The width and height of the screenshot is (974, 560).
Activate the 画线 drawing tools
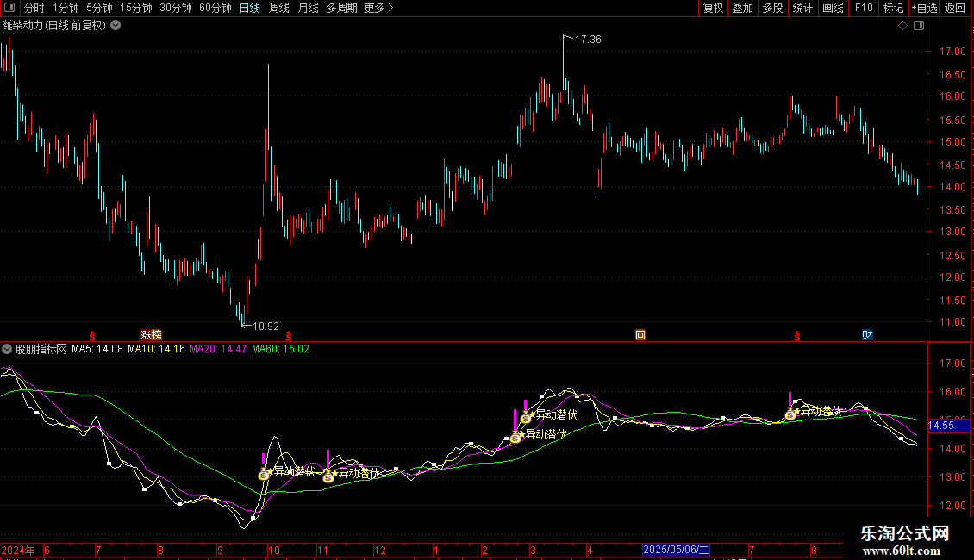click(833, 8)
